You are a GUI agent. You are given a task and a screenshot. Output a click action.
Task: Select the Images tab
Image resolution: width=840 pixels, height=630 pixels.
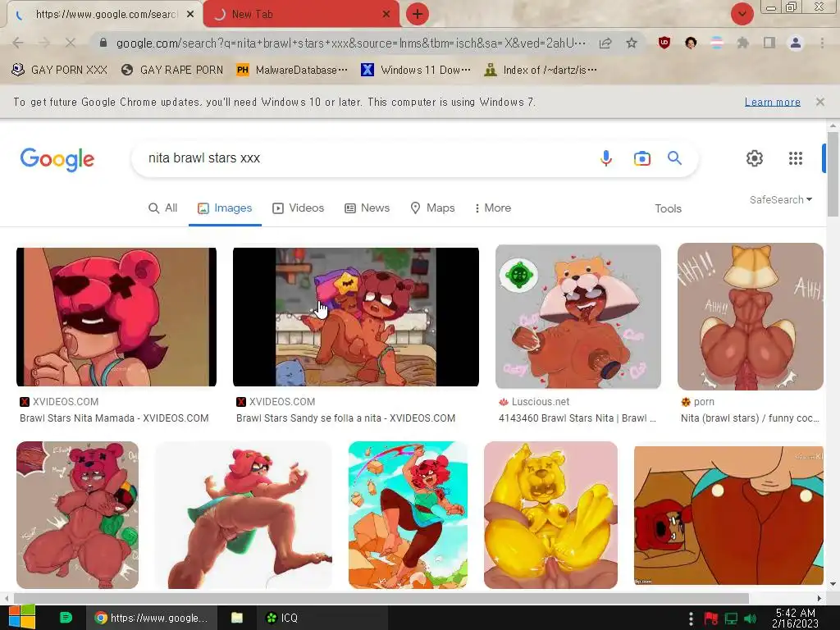(x=225, y=208)
